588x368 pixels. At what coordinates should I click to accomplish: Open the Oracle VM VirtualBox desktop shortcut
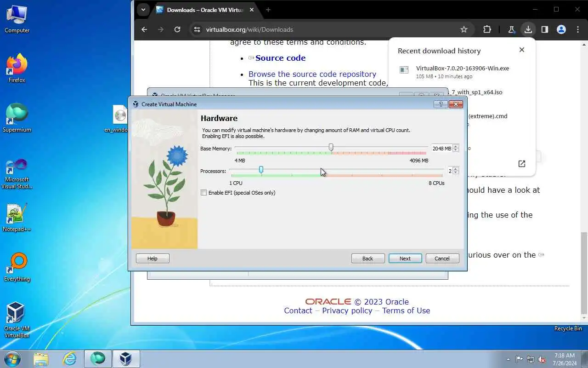[17, 320]
